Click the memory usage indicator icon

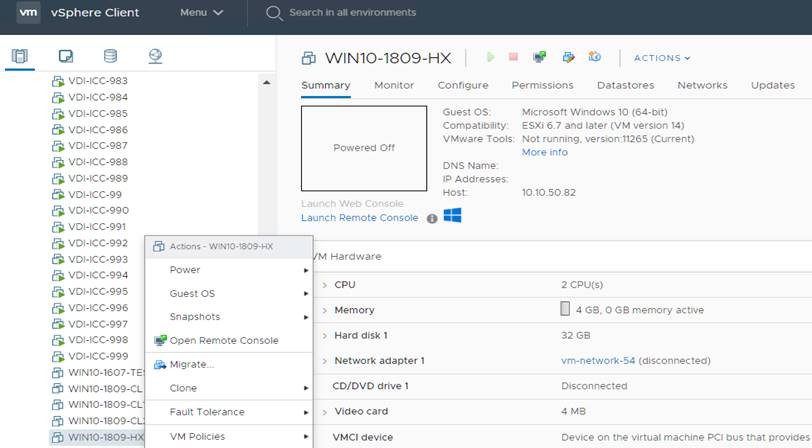tap(565, 309)
